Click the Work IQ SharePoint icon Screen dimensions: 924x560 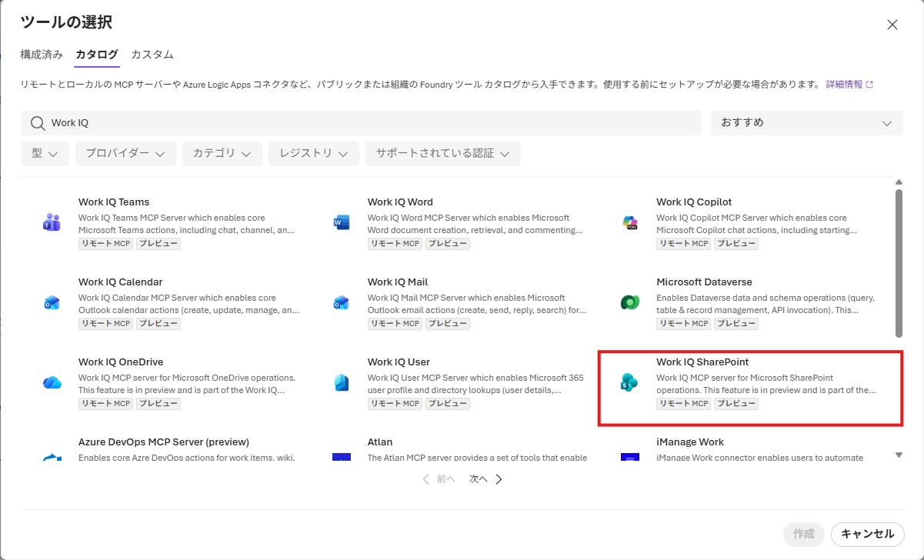[629, 382]
